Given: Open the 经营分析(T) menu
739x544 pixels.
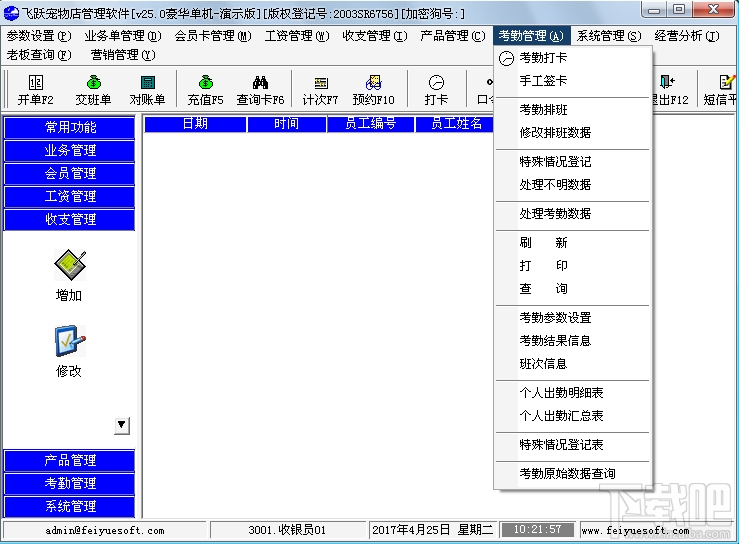Looking at the screenshot, I should point(687,36).
